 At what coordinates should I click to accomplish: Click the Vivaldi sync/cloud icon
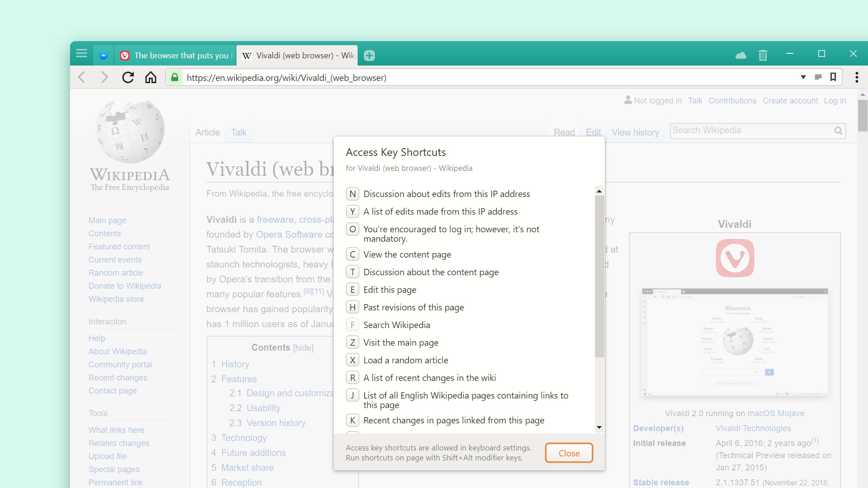[x=741, y=54]
